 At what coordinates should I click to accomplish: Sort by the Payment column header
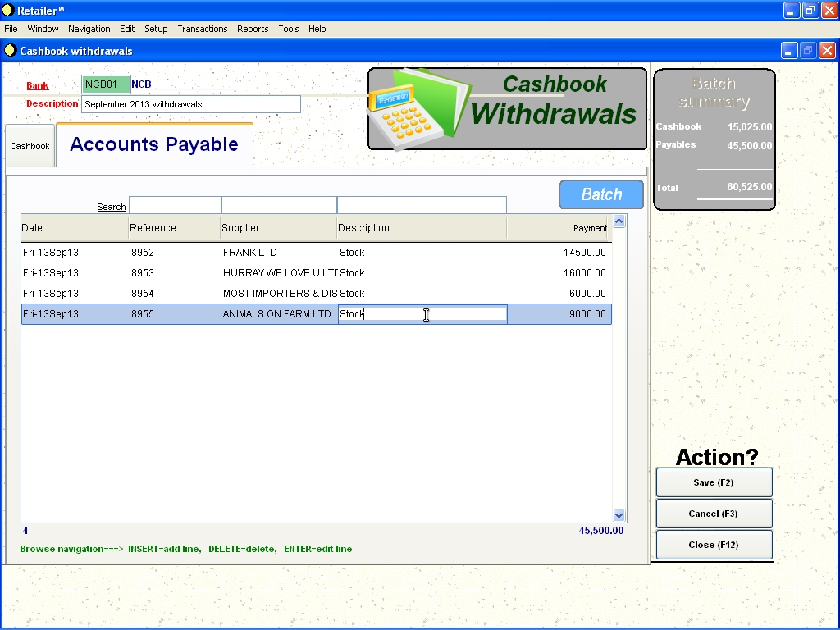click(558, 228)
